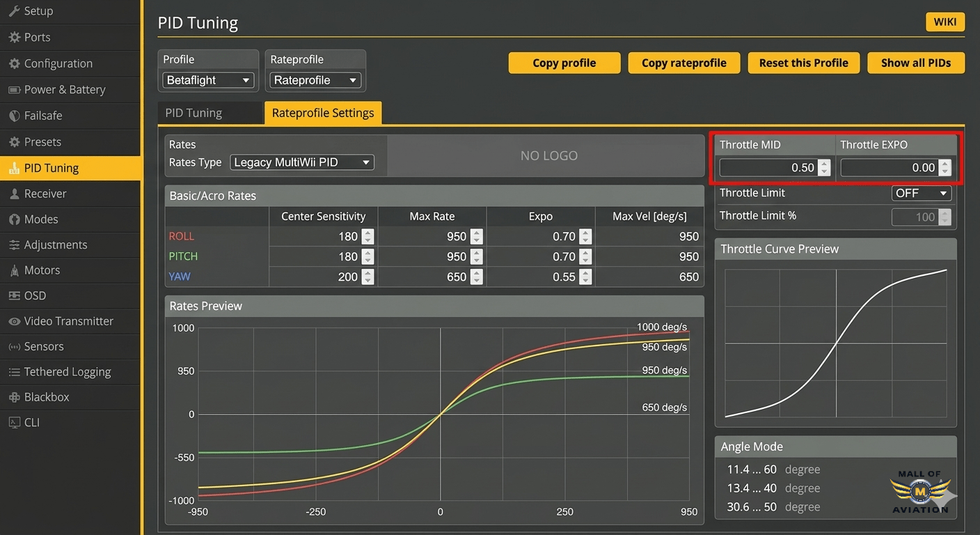Click the Blackbox cube icon

click(14, 397)
